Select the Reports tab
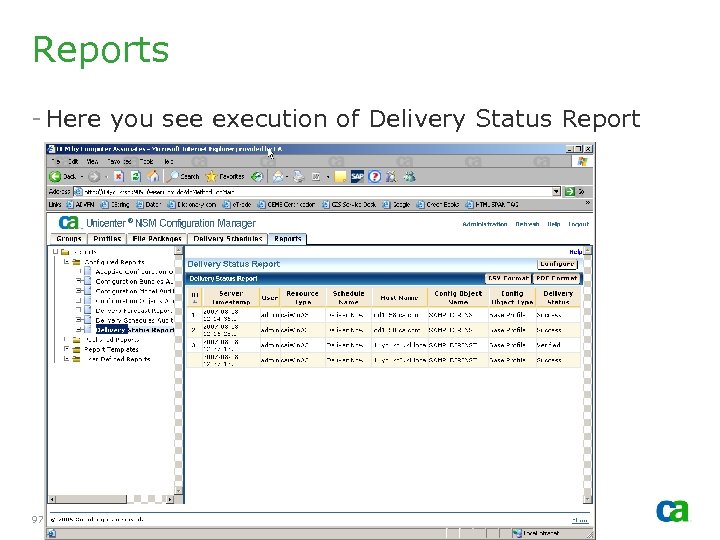Image resolution: width=720 pixels, height=540 pixels. 288,239
